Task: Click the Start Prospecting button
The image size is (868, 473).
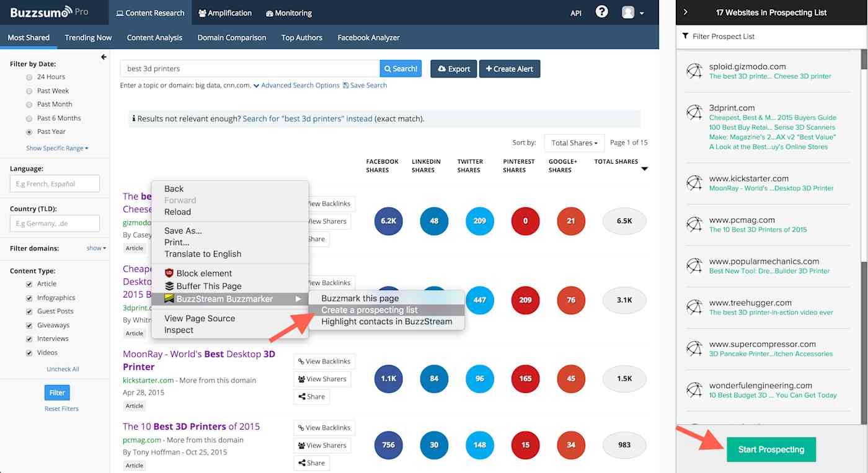Action: pyautogui.click(x=771, y=449)
